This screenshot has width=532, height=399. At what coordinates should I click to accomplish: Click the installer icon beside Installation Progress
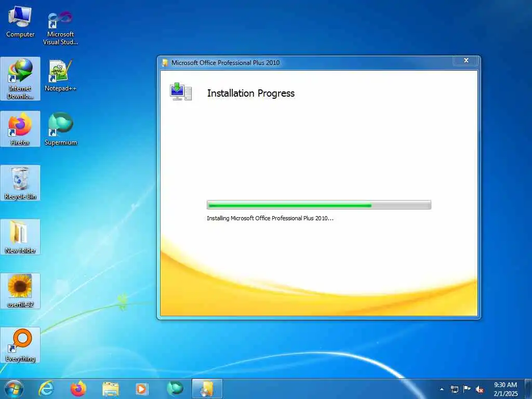181,91
